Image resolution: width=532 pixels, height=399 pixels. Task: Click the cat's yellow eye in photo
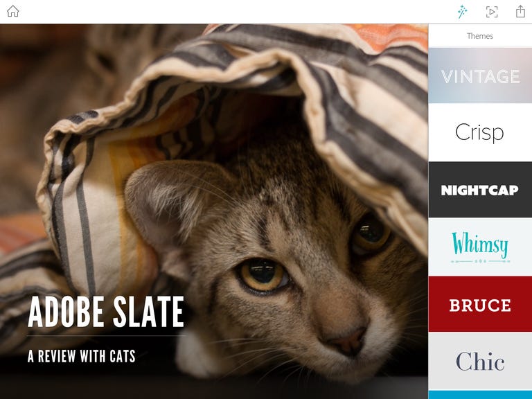tap(263, 275)
